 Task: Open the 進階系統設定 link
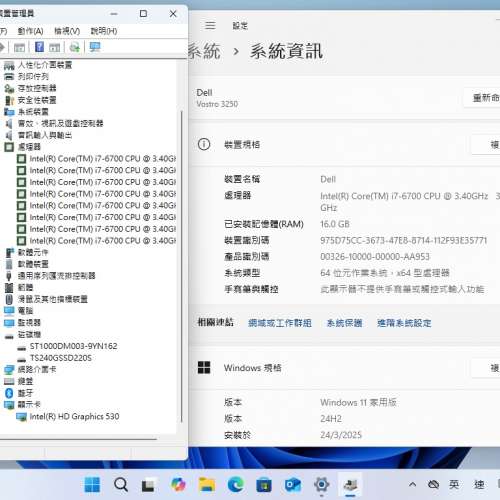(x=404, y=323)
